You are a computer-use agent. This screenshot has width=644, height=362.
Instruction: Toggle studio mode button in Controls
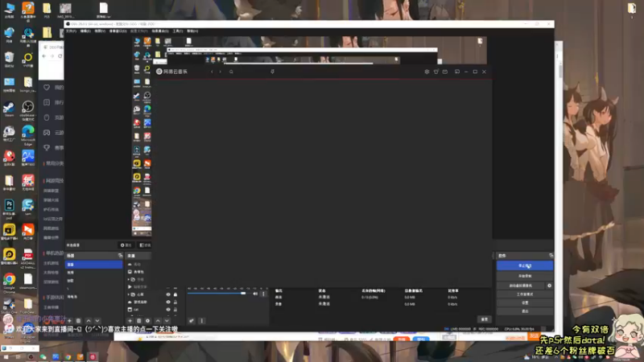(525, 294)
